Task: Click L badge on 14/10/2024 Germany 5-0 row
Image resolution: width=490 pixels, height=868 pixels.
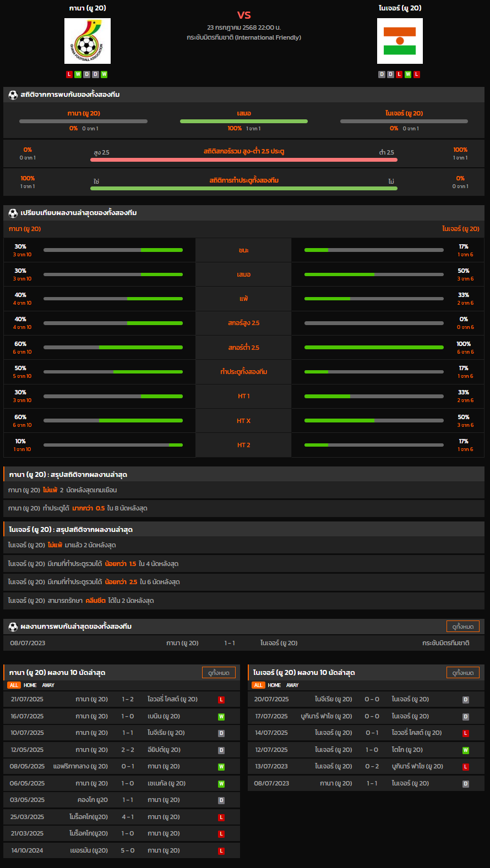Action: [221, 851]
